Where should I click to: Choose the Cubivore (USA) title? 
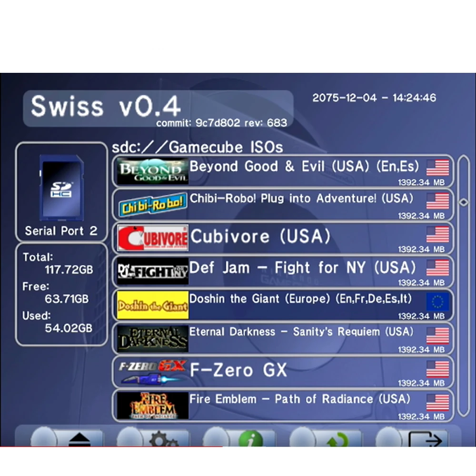coord(260,236)
